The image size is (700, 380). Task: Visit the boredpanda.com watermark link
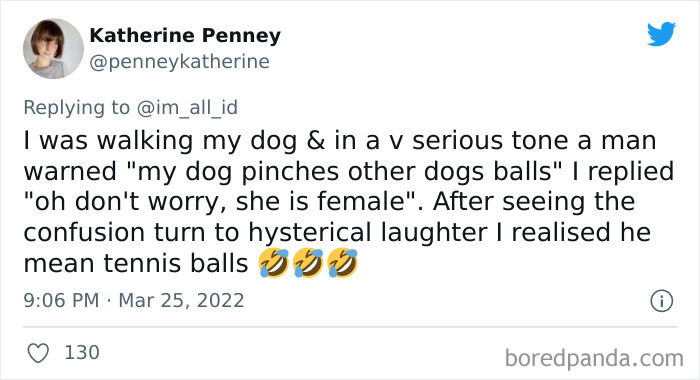pyautogui.click(x=594, y=358)
